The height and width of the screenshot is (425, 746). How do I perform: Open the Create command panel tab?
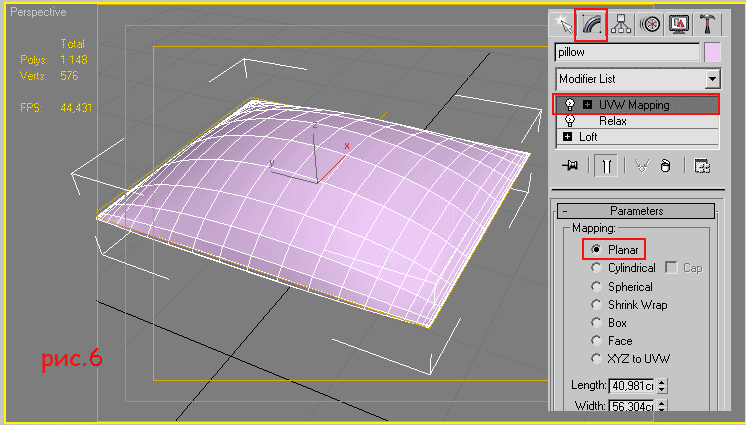point(564,24)
